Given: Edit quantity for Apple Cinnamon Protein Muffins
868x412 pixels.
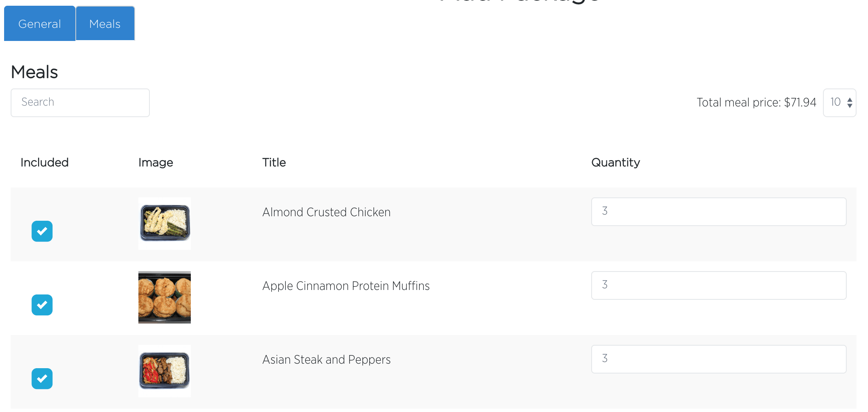Looking at the screenshot, I should pyautogui.click(x=719, y=285).
